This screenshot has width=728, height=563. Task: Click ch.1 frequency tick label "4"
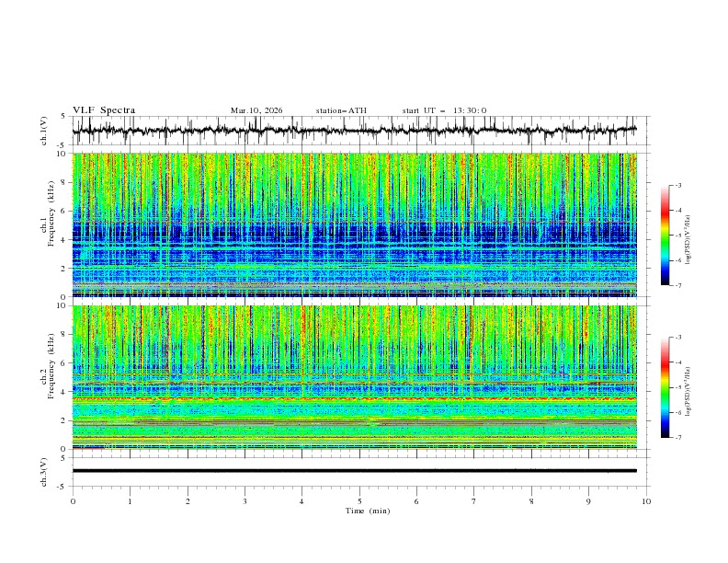(x=64, y=240)
